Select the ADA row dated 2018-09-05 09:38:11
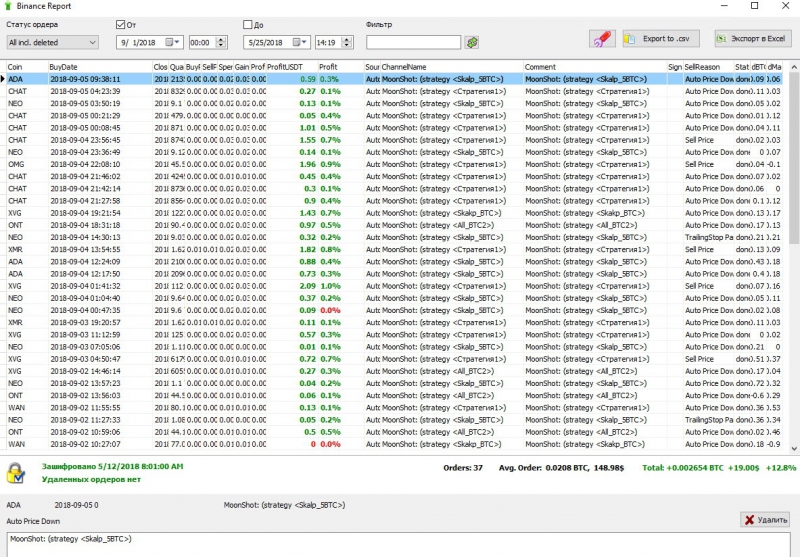Viewport: 800px width, 557px height. 394,79
